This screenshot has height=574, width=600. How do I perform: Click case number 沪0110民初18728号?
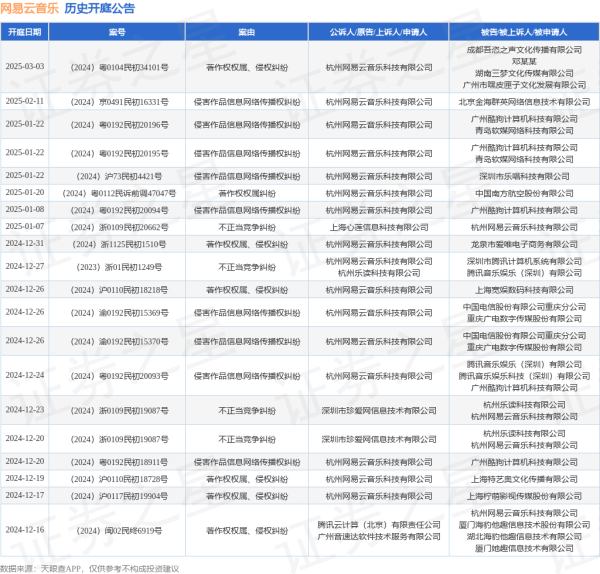pyautogui.click(x=119, y=479)
